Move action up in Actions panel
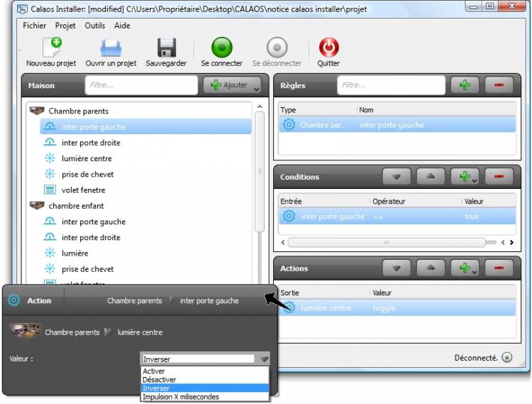532x404 pixels. click(x=431, y=268)
